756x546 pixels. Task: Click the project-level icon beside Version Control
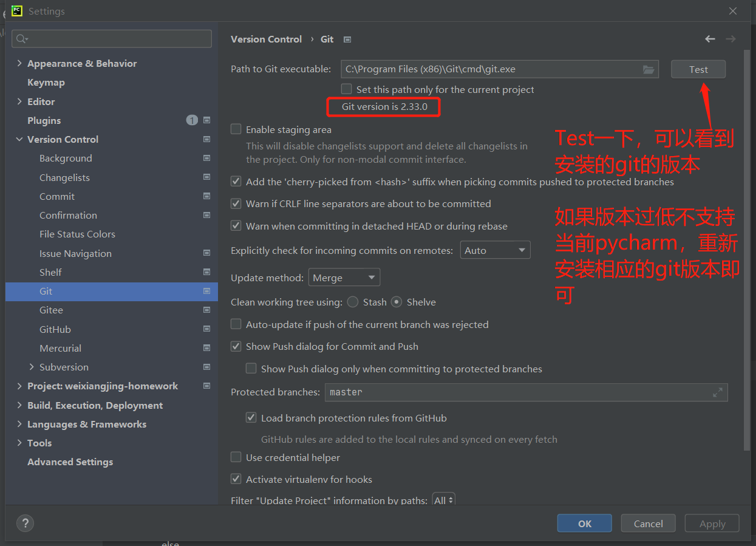pyautogui.click(x=206, y=139)
